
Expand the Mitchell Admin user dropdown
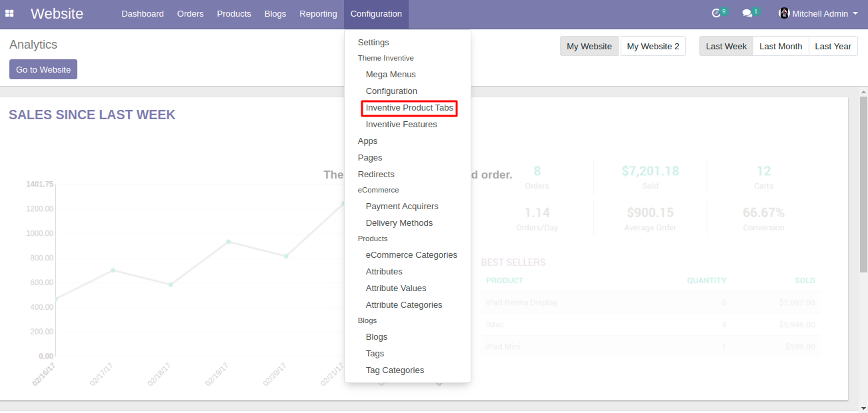point(818,13)
